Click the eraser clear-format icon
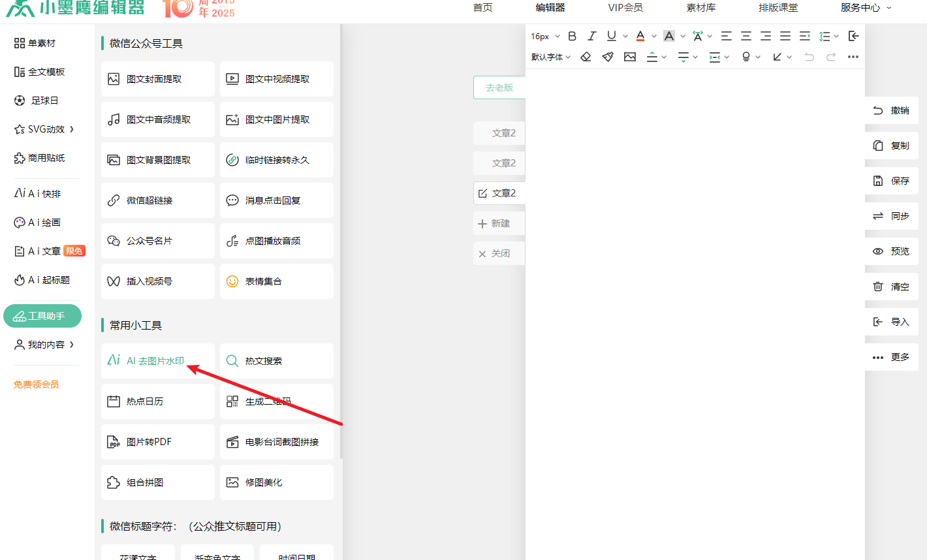Screen dimensions: 927x560 586,57
